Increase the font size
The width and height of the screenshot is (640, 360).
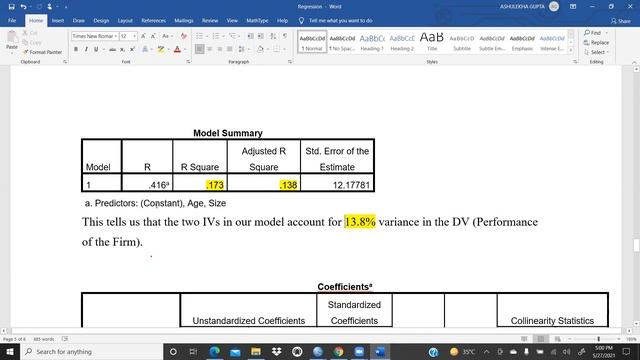(143, 36)
